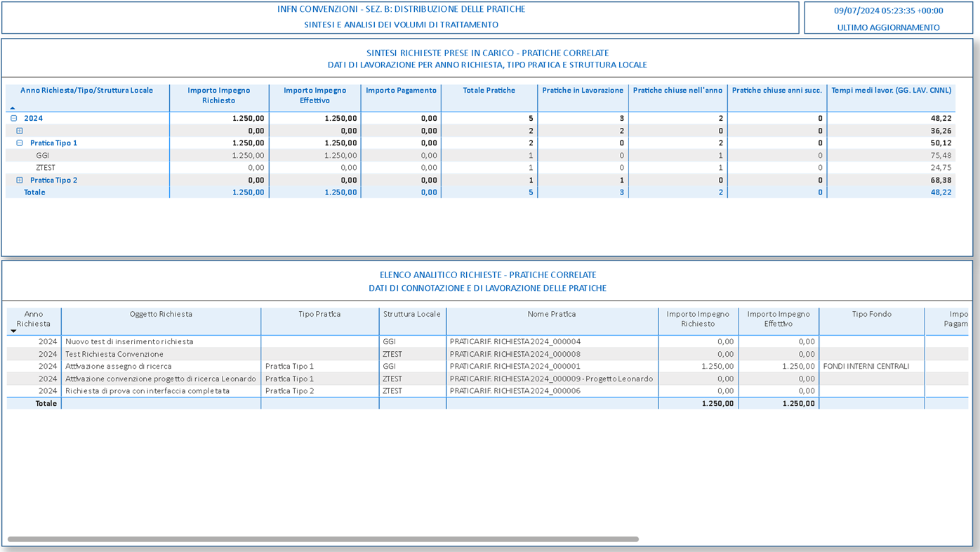Select the ZTEST row in summary matrix
The image size is (980, 552).
tap(46, 168)
